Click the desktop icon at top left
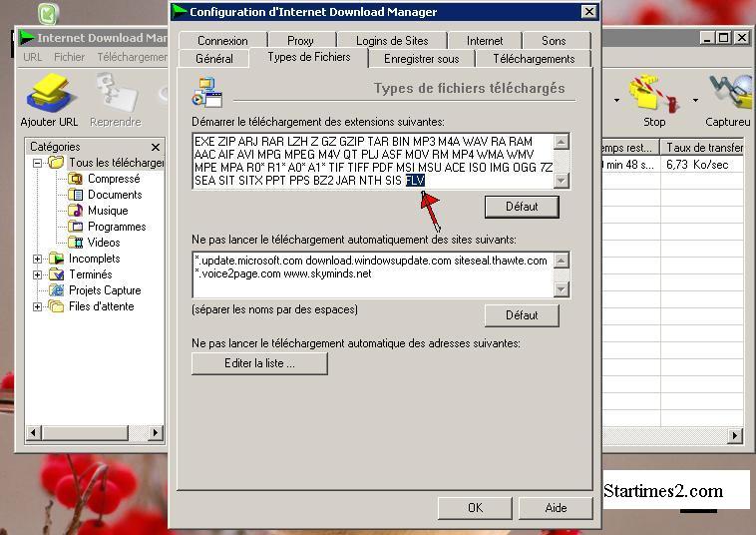The width and height of the screenshot is (756, 535). pyautogui.click(x=48, y=14)
